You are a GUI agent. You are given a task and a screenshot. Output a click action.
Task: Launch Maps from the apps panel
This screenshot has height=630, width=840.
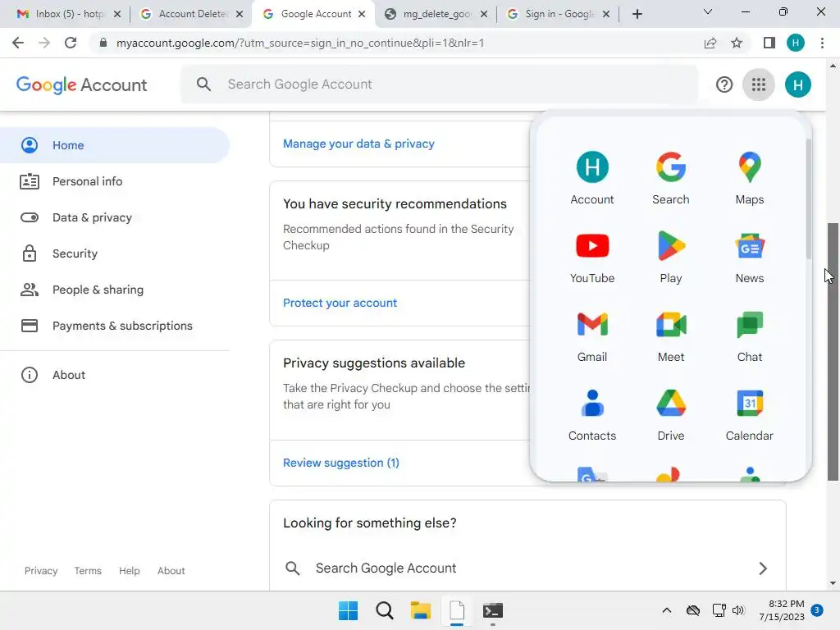click(750, 178)
